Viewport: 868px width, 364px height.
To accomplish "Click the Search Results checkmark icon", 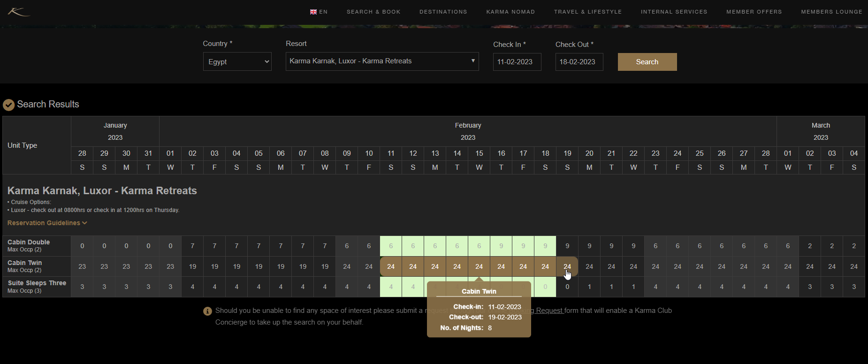I will pyautogui.click(x=8, y=105).
